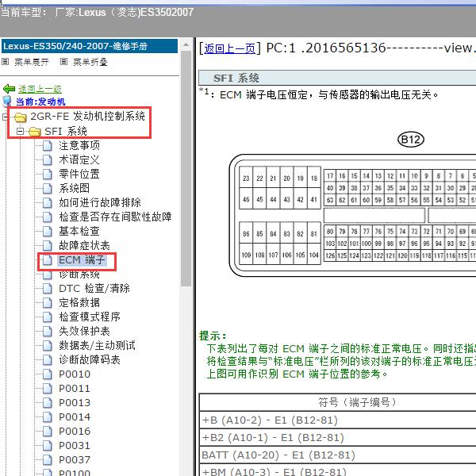Select the ECM 端子 tree item

point(82,260)
